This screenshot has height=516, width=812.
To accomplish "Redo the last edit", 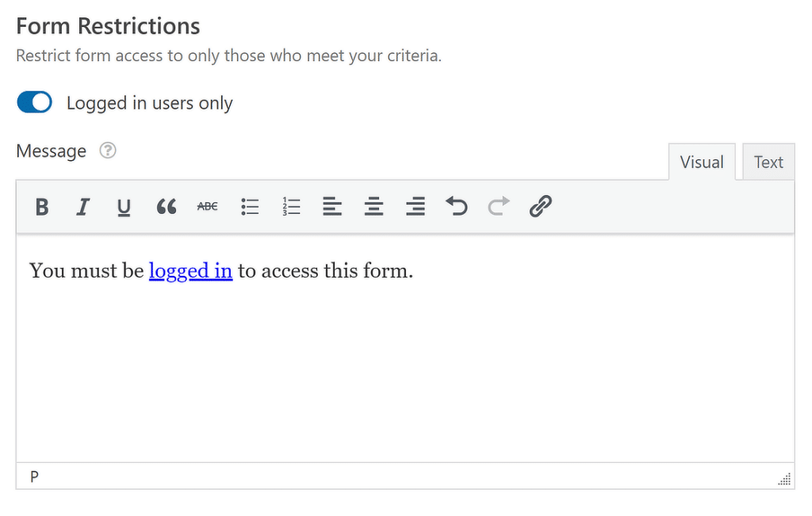I will (x=498, y=207).
